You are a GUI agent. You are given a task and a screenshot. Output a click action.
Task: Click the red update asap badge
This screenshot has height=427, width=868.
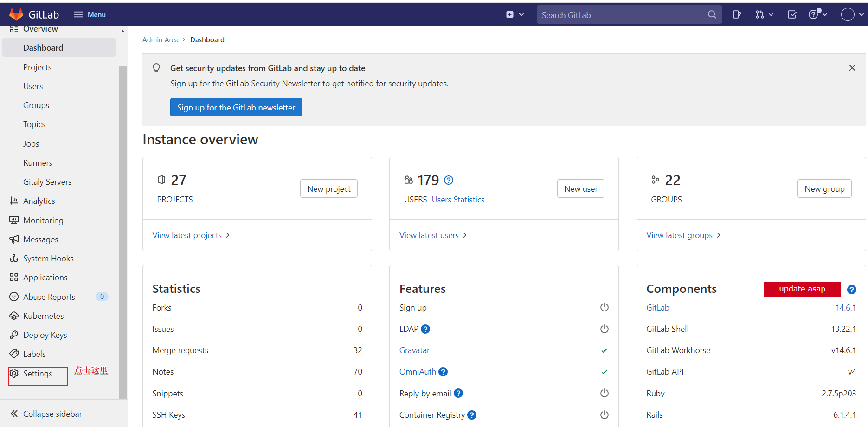coord(802,289)
